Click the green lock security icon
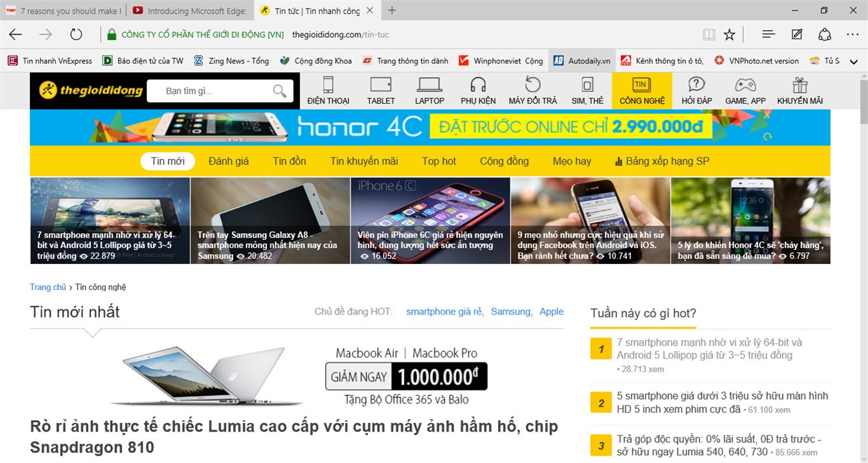868x463 pixels. pyautogui.click(x=112, y=34)
